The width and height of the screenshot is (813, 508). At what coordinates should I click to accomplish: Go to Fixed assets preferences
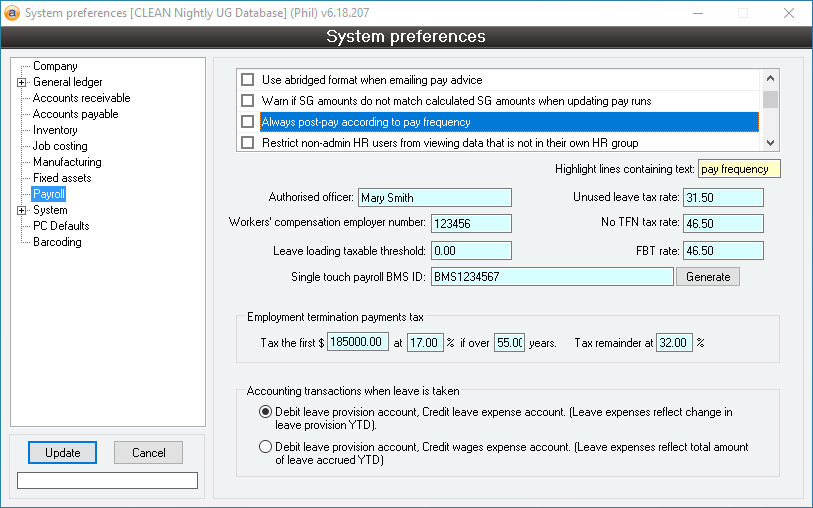tap(62, 178)
